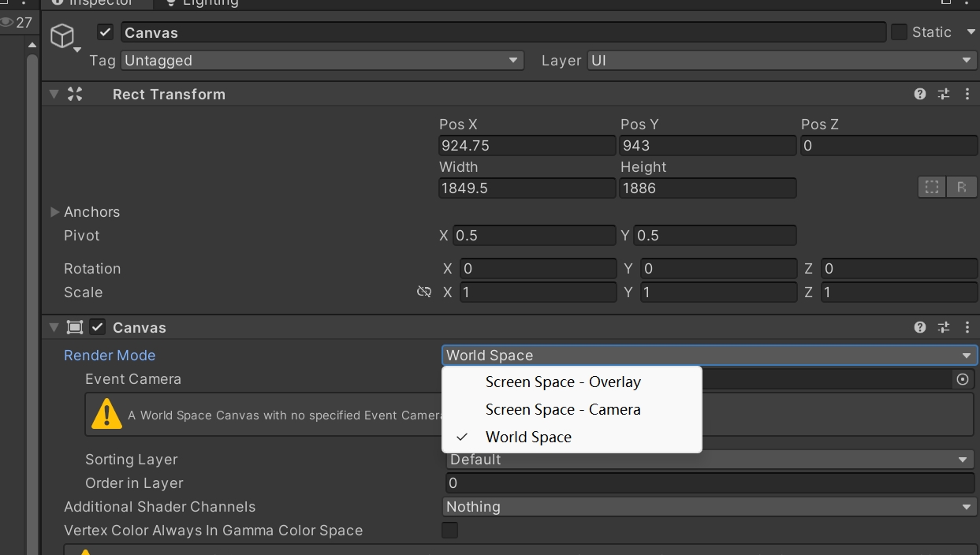Click the Pivot X field
This screenshot has height=555, width=980.
pos(535,236)
